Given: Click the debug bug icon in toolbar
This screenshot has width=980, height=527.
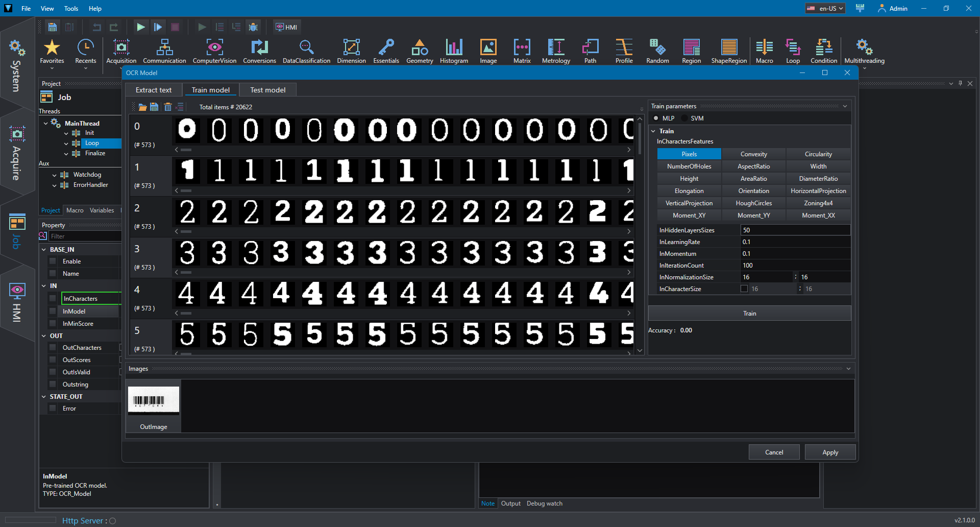Looking at the screenshot, I should coord(253,27).
